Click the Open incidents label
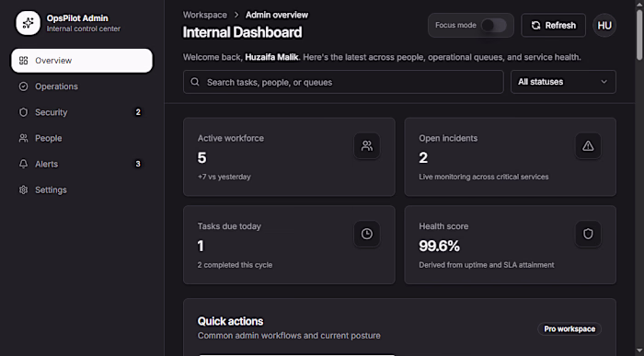The height and width of the screenshot is (356, 644). [448, 138]
